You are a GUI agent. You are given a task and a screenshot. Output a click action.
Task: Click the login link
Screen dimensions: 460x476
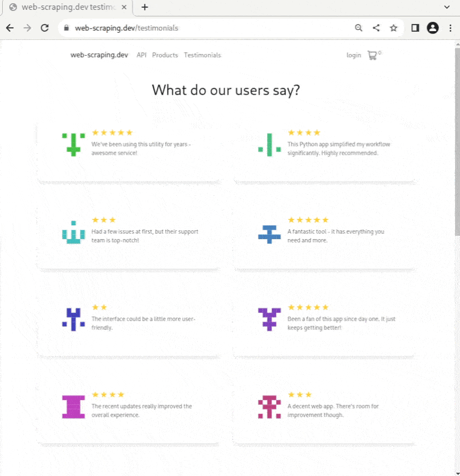pyautogui.click(x=354, y=55)
